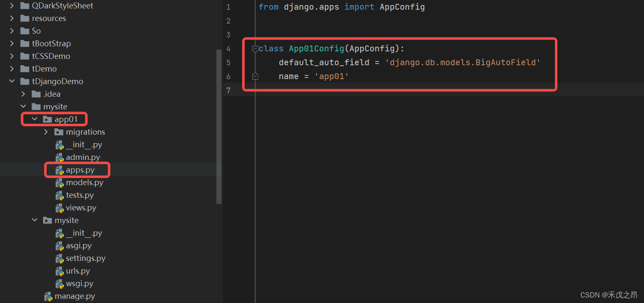Image resolution: width=644 pixels, height=303 pixels.
Task: Collapse App01Config class using fold marker
Action: [255, 49]
